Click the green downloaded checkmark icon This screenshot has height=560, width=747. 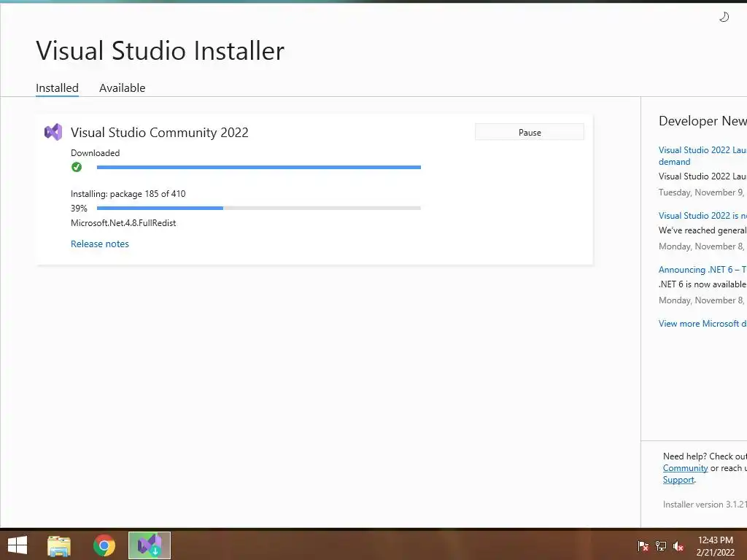[76, 167]
